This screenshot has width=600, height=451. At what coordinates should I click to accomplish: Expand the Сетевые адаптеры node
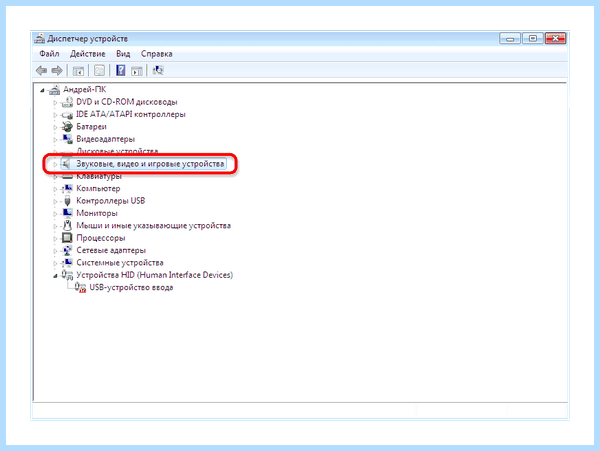click(55, 251)
